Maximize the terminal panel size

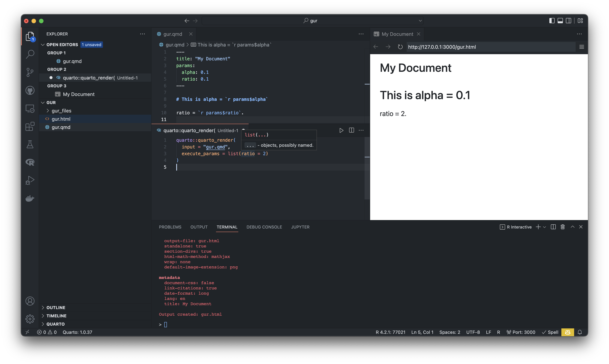[572, 227]
